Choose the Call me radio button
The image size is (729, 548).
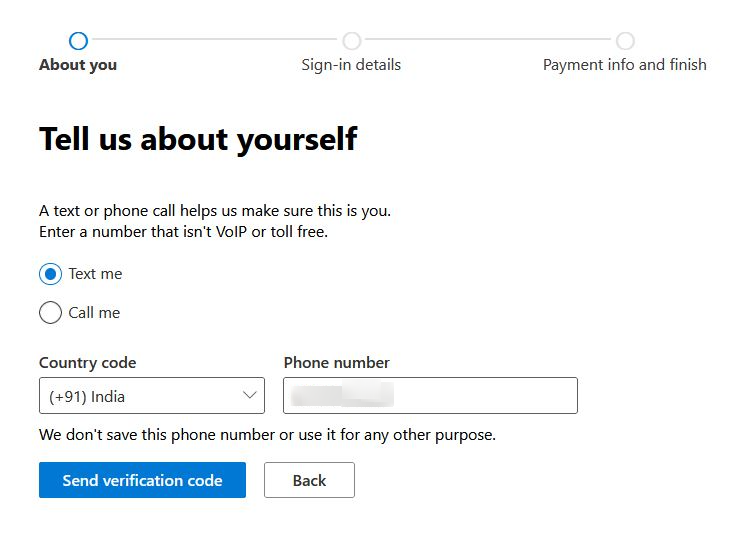50,313
